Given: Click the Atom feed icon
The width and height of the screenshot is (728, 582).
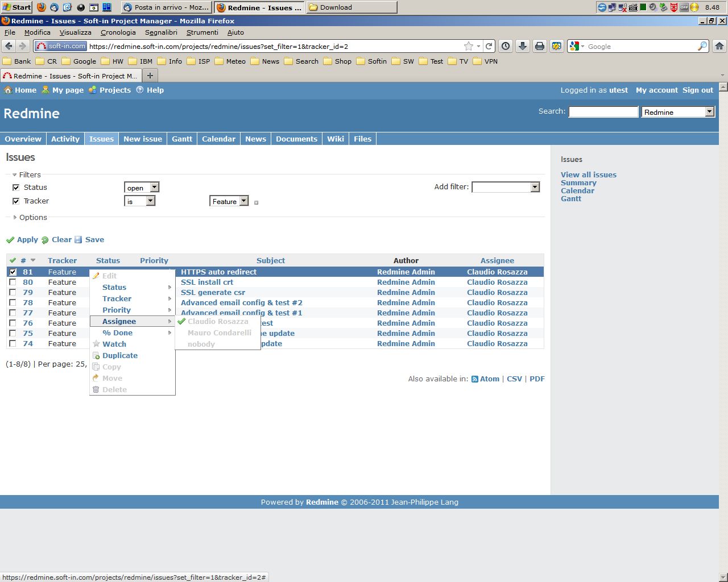Looking at the screenshot, I should 474,379.
